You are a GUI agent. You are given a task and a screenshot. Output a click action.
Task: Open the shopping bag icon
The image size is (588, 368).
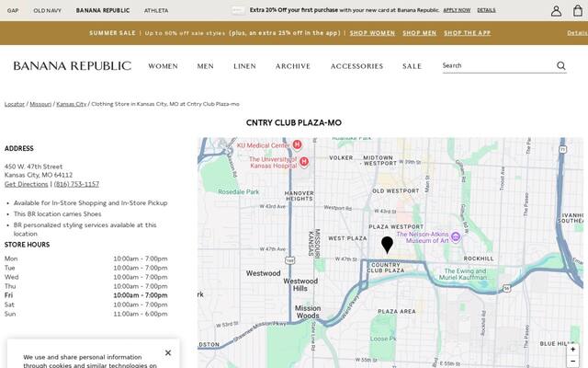(x=578, y=10)
